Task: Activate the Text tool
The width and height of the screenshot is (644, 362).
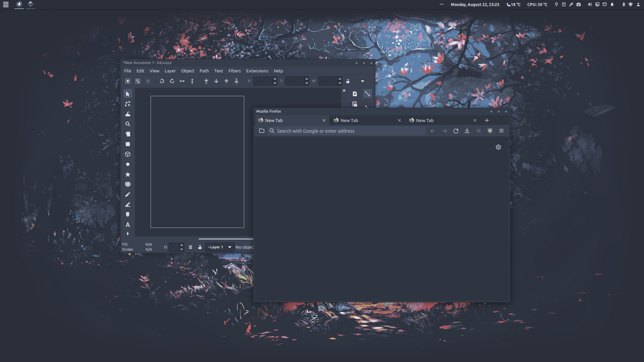Action: click(128, 225)
